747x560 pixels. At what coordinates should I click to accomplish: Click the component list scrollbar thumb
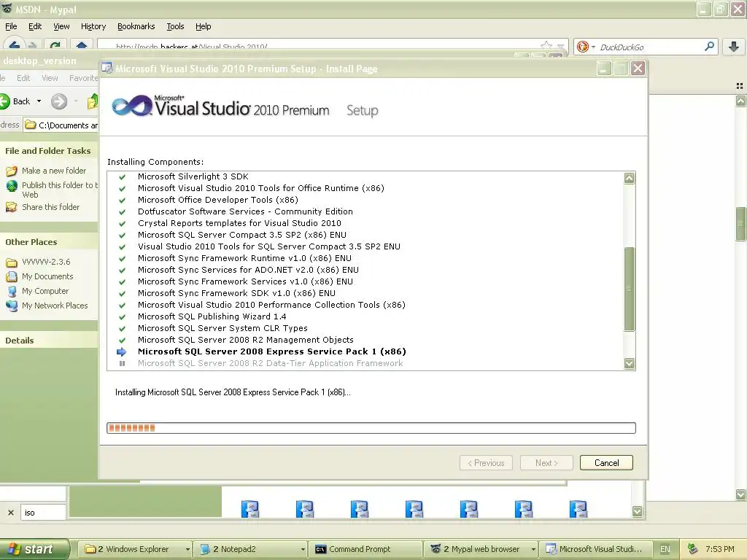coord(629,289)
